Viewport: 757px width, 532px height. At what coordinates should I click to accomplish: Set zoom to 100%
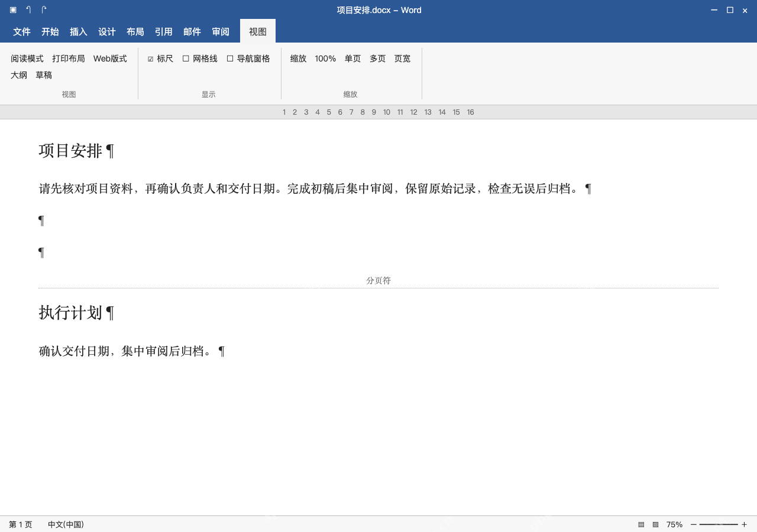coord(325,59)
